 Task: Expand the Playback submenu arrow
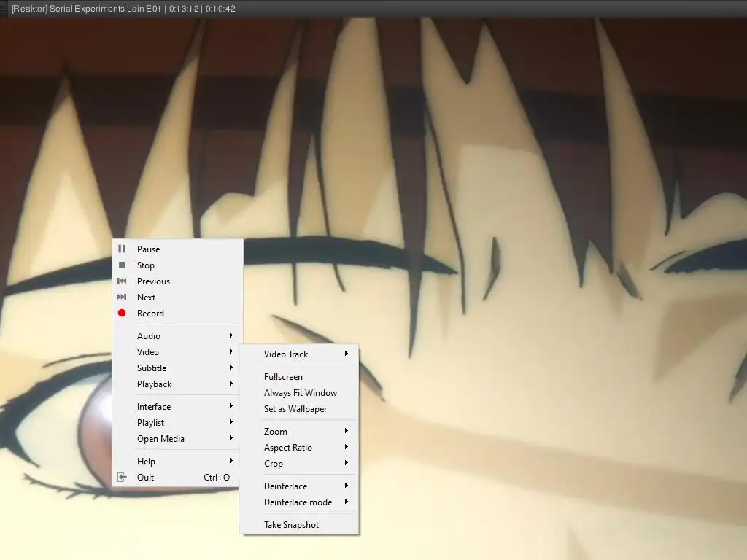pos(231,384)
